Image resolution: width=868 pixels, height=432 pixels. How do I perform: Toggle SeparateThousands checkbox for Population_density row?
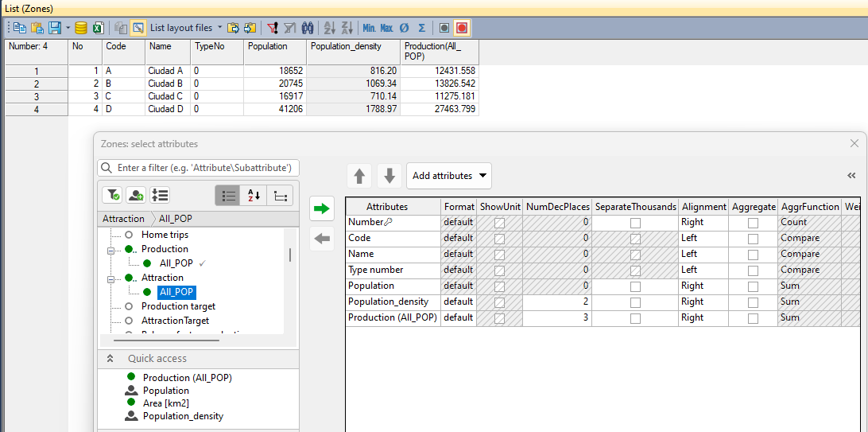click(636, 302)
